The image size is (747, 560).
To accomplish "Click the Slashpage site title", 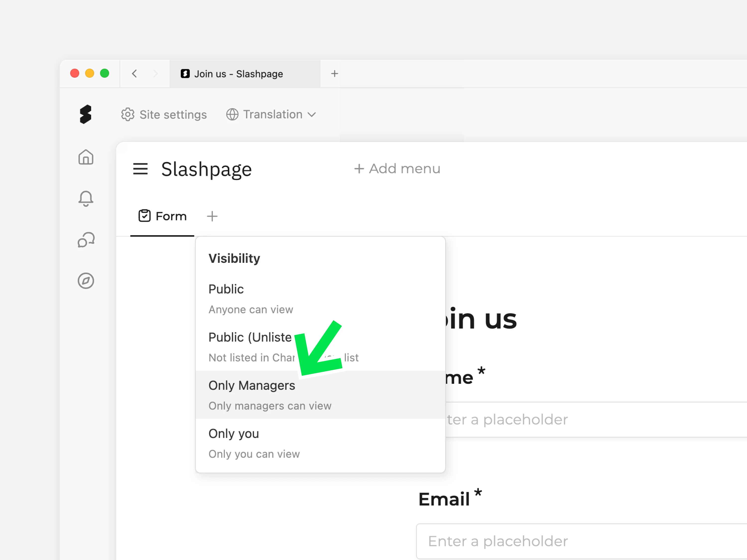I will (x=206, y=169).
